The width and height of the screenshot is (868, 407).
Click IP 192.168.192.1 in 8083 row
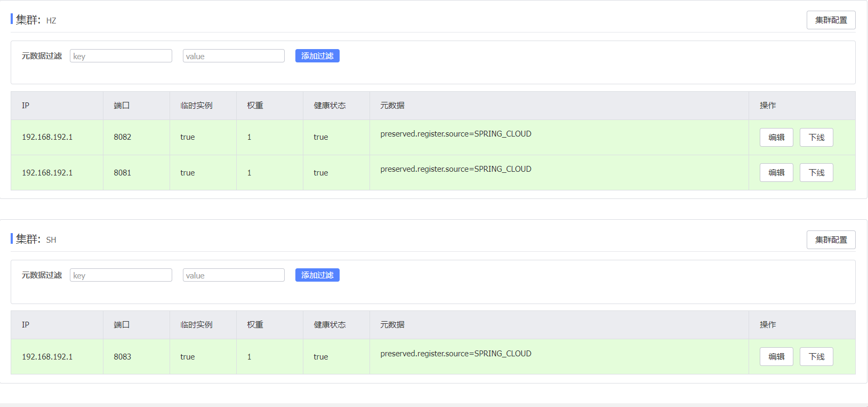[x=47, y=357]
